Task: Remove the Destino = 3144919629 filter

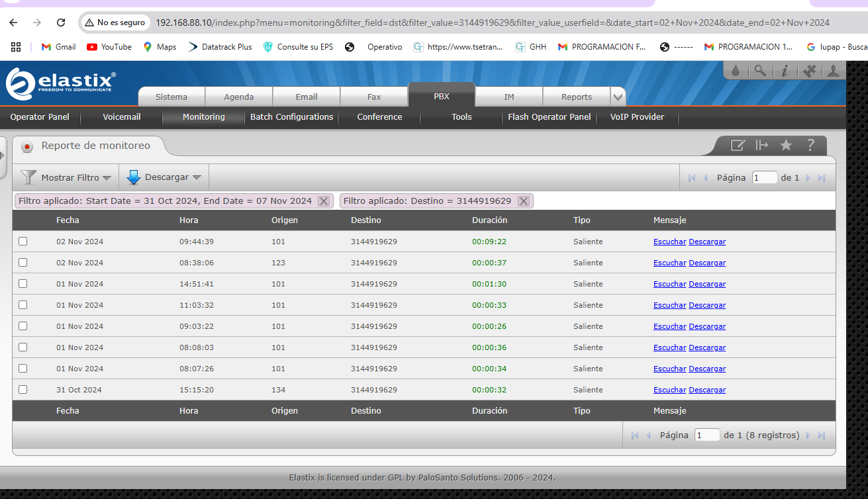Action: (524, 201)
